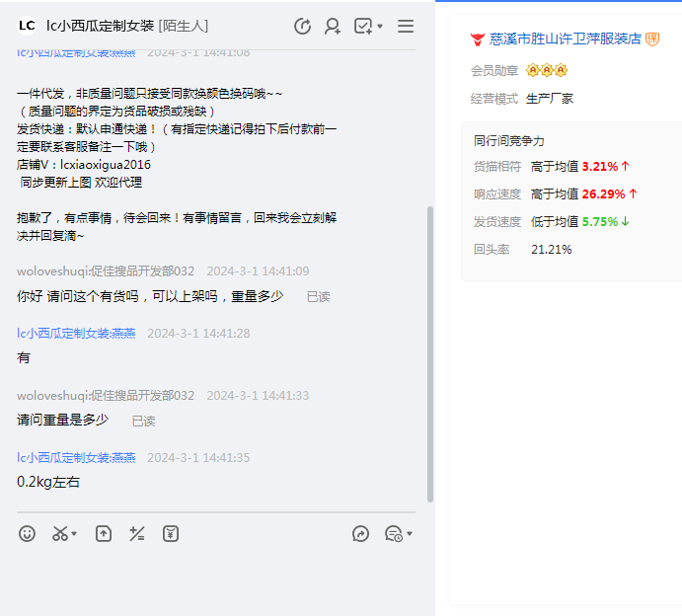
Task: Open the quick reply chat-clock icon
Action: (393, 534)
